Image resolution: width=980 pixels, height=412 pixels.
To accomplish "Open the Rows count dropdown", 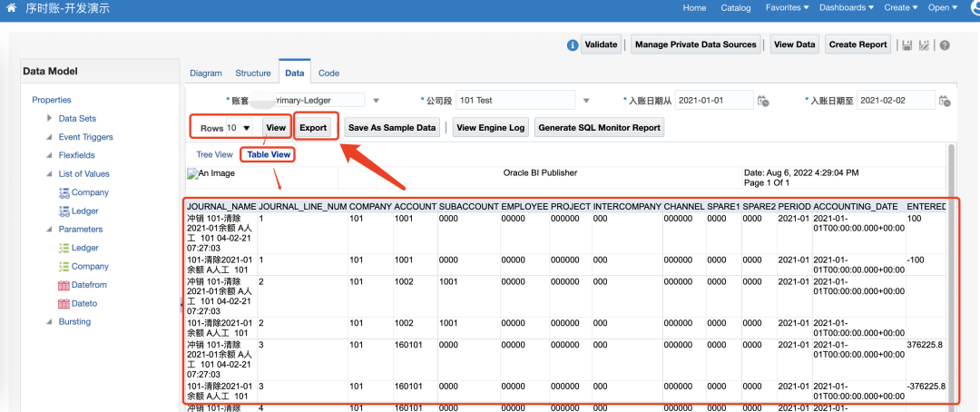I will point(239,128).
